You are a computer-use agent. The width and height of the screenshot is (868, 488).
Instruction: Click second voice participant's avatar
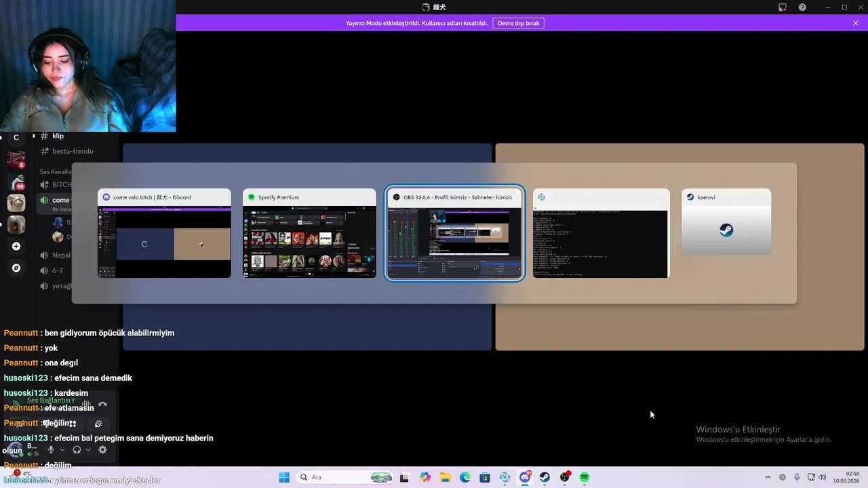pos(58,237)
